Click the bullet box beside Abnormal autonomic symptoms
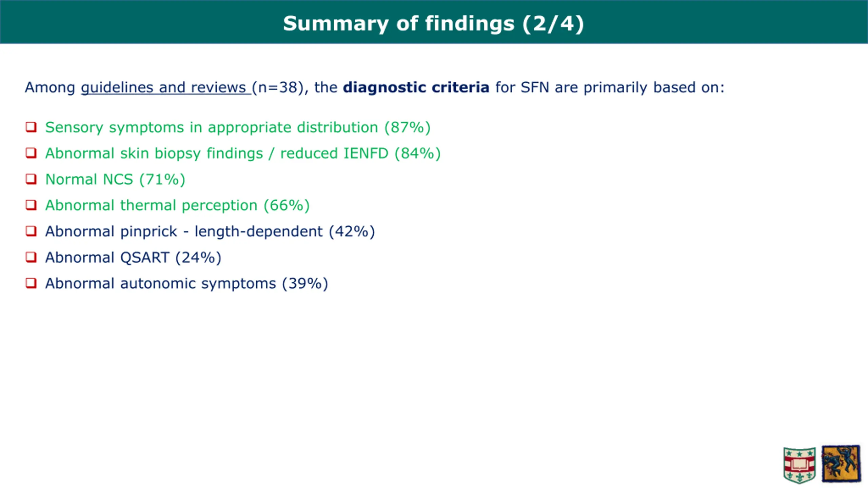Viewport: 868px width, 488px height. (31, 283)
